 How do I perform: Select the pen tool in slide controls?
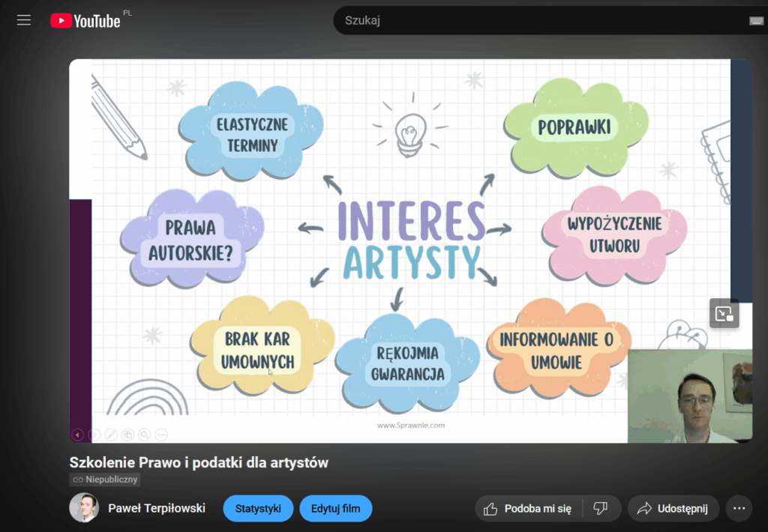111,435
